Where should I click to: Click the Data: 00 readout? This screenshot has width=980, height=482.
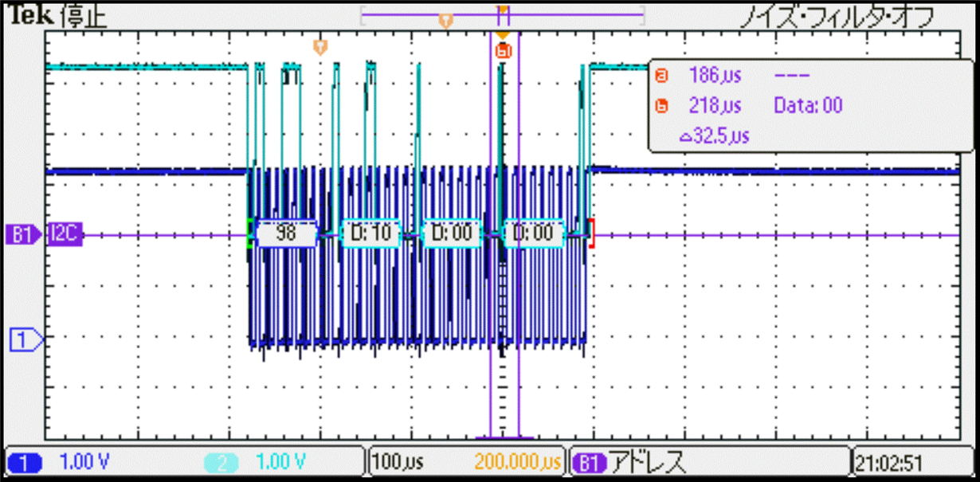point(809,105)
